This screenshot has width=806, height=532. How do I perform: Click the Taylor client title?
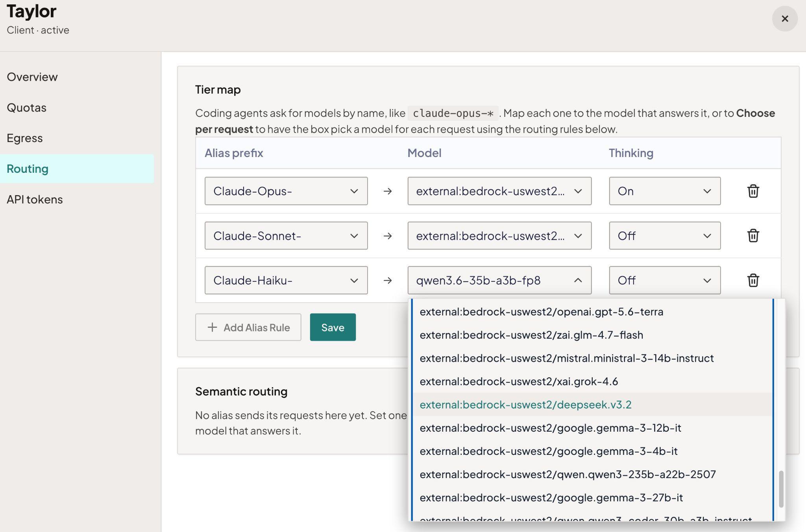pos(31,11)
